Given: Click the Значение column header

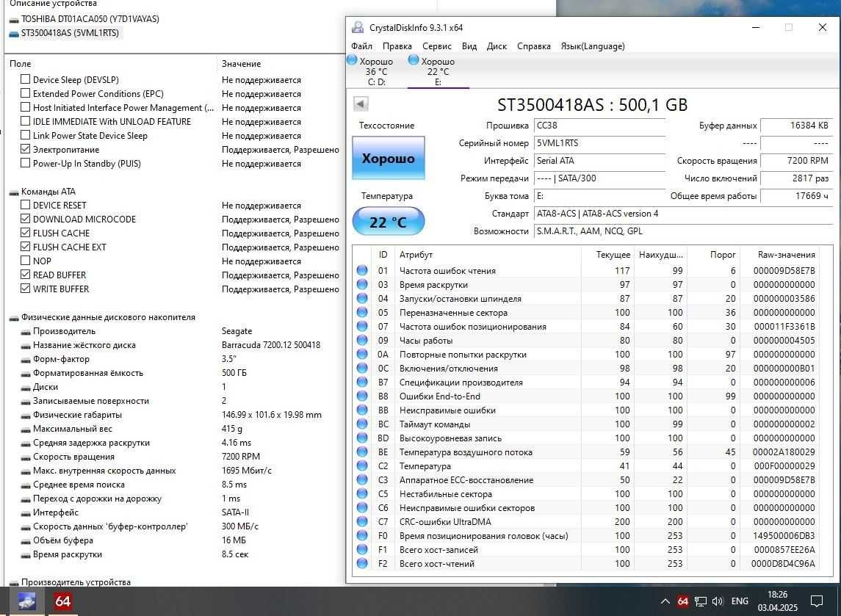Looking at the screenshot, I should coord(242,63).
